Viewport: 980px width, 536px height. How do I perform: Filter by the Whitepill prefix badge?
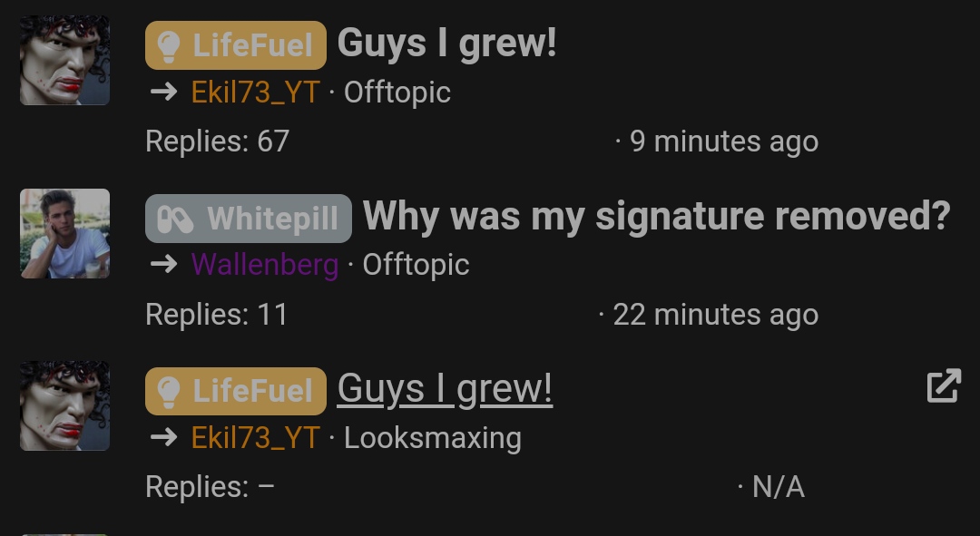tap(249, 219)
